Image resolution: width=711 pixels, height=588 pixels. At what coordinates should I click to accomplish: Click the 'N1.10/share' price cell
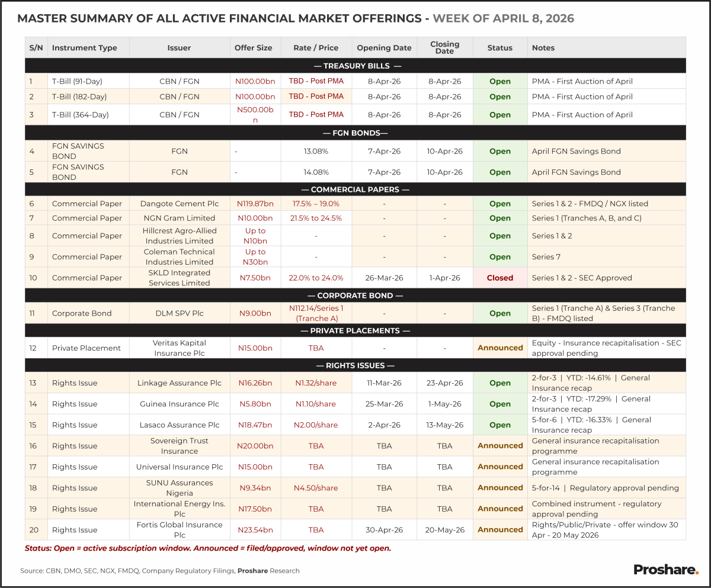click(x=316, y=404)
